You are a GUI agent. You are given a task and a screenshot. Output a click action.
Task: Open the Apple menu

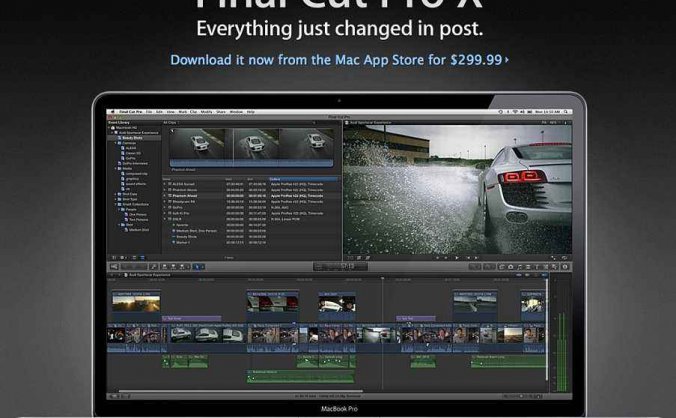tap(113, 112)
